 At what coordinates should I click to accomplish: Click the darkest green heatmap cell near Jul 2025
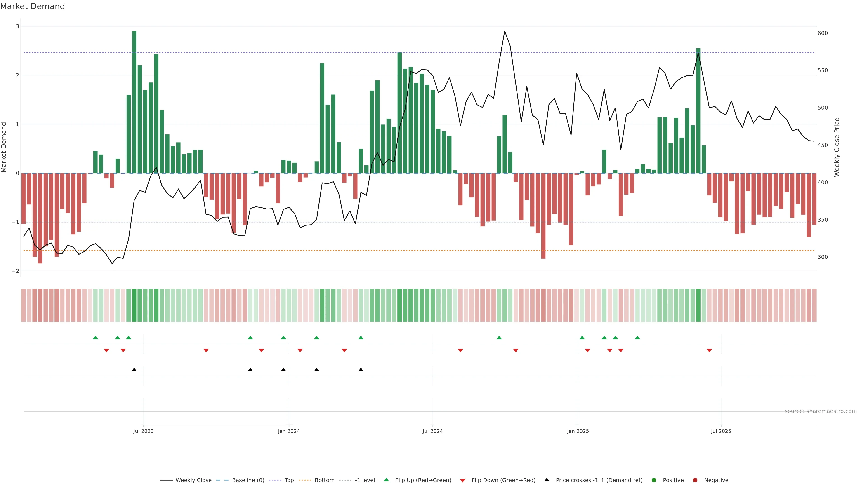pos(698,305)
